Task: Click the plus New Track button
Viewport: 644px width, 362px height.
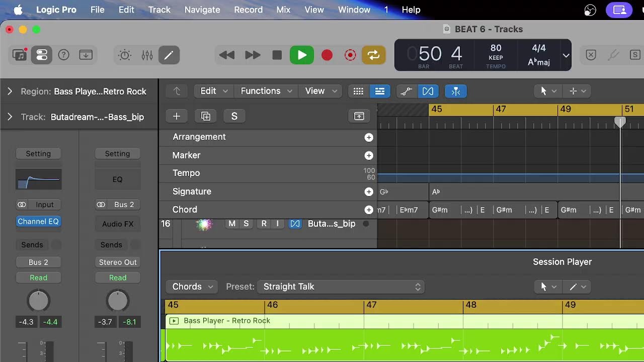Action: coord(177,116)
